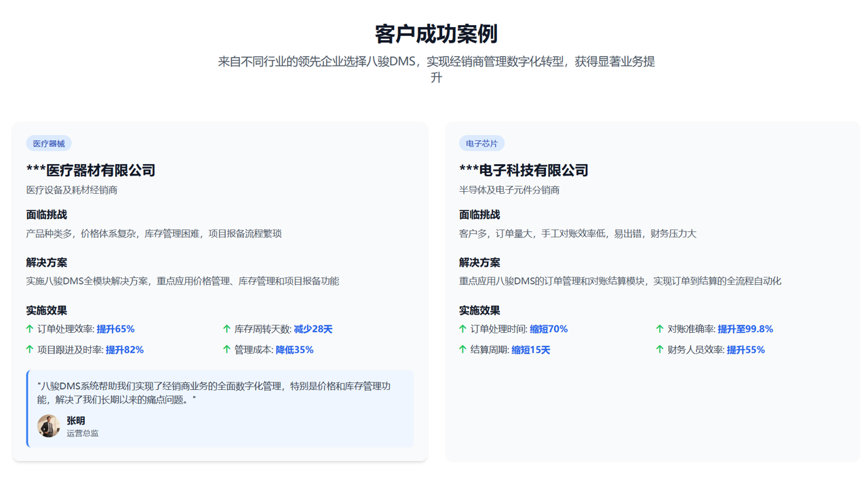The height and width of the screenshot is (478, 868).
Task: Click the 提升65% result value
Action: click(115, 329)
